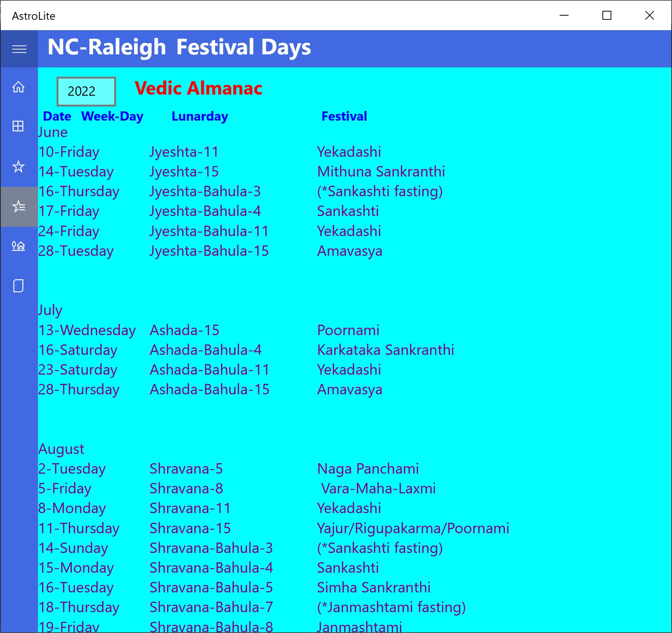Select the star icon in sidebar

19,166
